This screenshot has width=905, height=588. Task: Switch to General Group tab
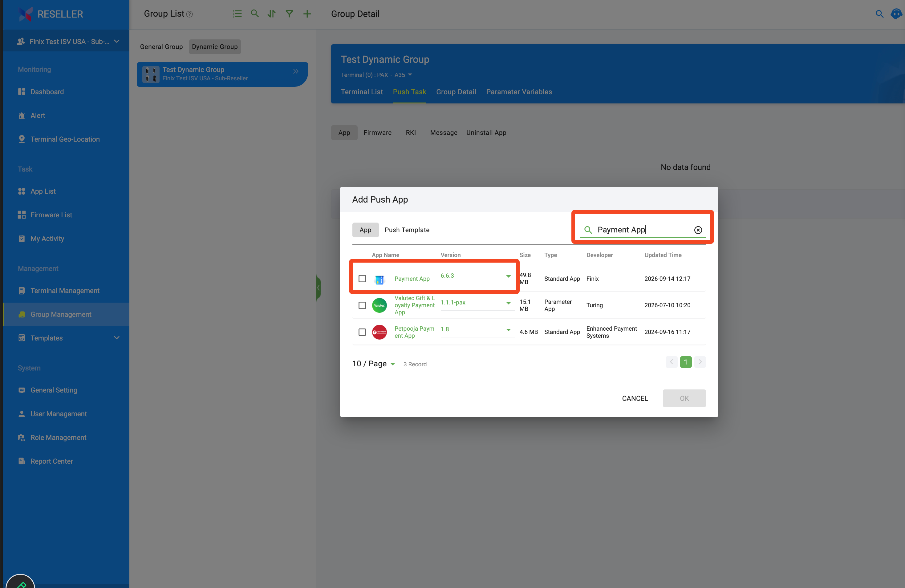(x=161, y=46)
